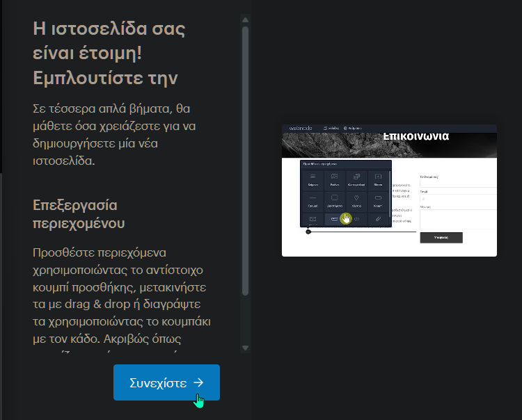Click the HTML code icon in preview panel

(x=356, y=220)
